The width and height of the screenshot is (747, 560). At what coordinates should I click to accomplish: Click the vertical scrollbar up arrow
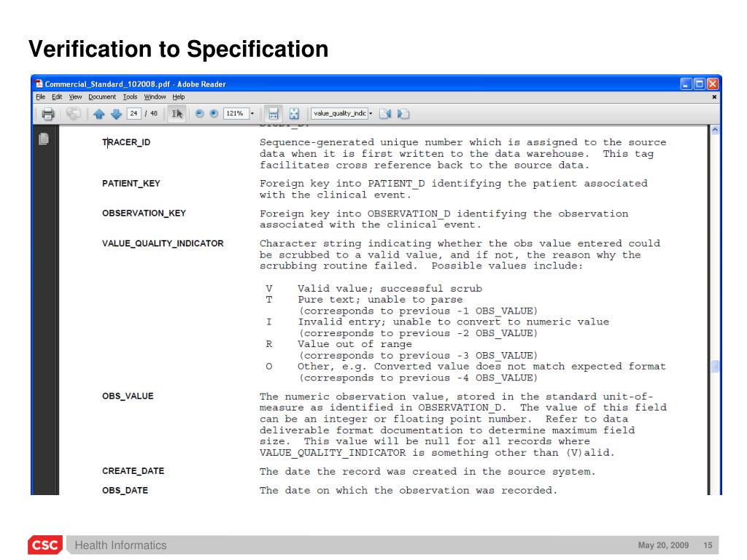click(x=715, y=130)
